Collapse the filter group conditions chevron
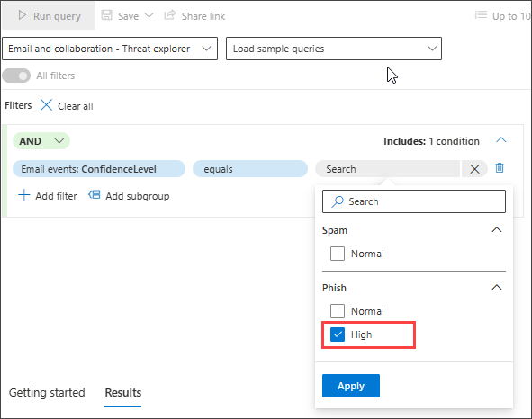Image resolution: width=532 pixels, height=419 pixels. point(501,140)
